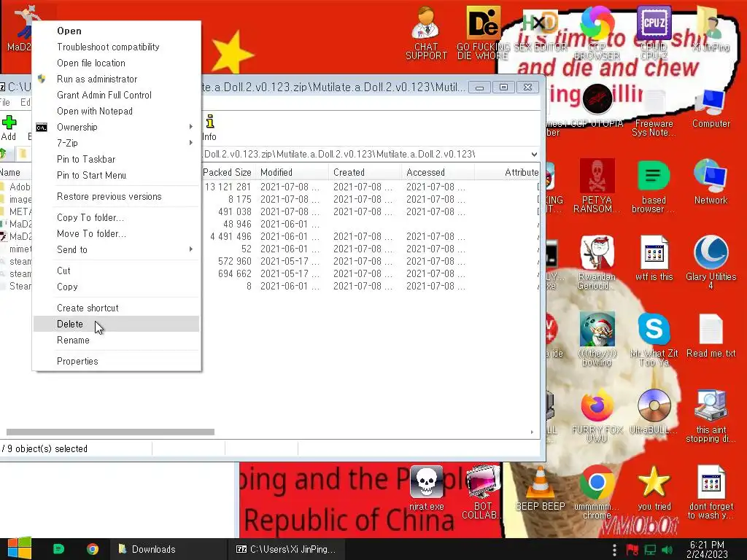
Task: Click 7-Zip Add toolbar button
Action: [x=9, y=128]
